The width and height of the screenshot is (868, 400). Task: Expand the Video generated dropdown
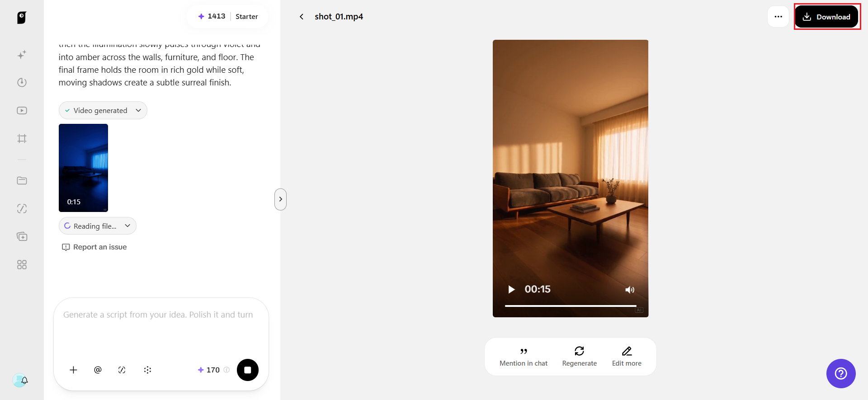click(x=103, y=110)
